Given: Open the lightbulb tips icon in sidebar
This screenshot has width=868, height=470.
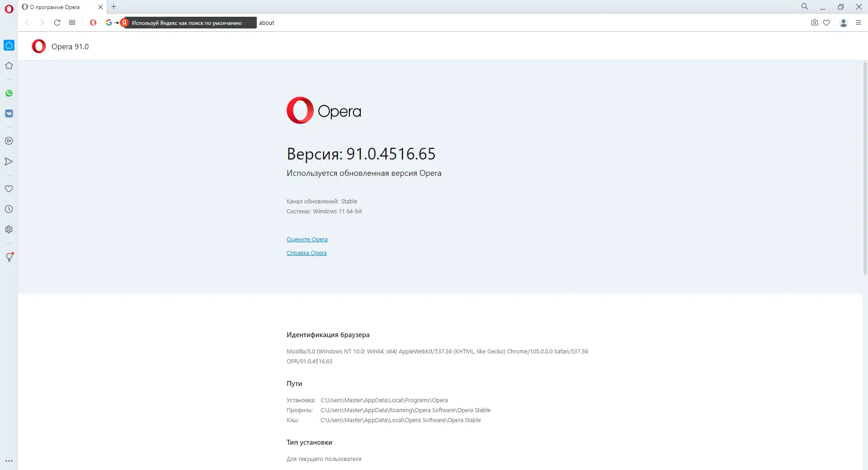Looking at the screenshot, I should (9, 257).
